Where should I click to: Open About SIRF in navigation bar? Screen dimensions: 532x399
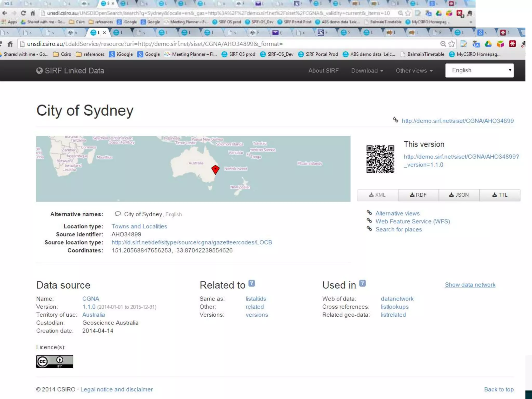(x=323, y=71)
